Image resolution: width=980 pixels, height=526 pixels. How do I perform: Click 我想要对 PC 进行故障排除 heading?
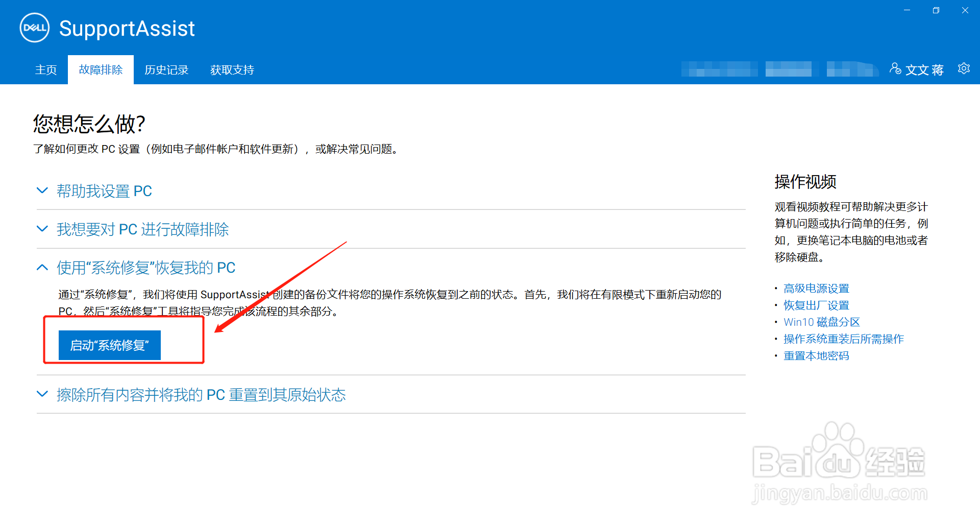tap(142, 229)
